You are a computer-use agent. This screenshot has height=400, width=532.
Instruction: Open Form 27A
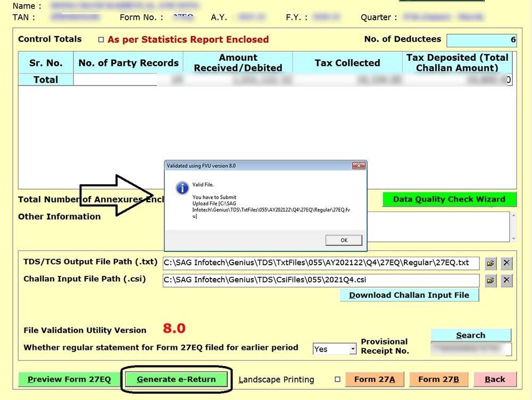pyautogui.click(x=375, y=379)
